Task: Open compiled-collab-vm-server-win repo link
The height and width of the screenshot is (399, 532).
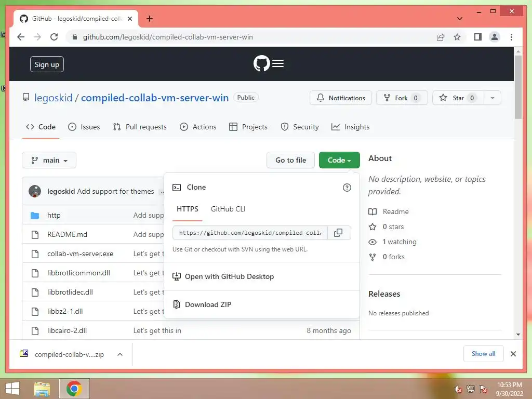Action: point(155,98)
